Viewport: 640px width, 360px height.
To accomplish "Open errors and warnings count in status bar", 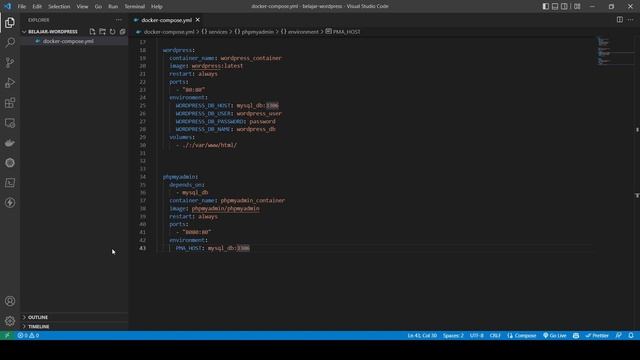I will point(28,336).
